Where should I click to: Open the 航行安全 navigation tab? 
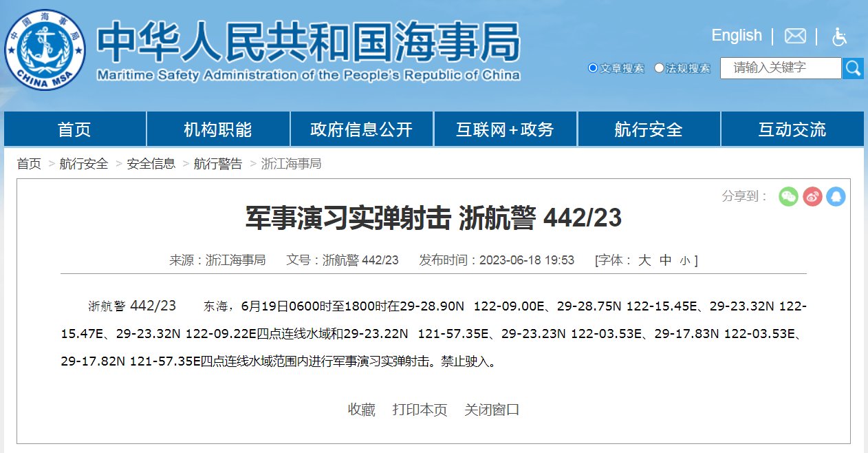pos(649,129)
